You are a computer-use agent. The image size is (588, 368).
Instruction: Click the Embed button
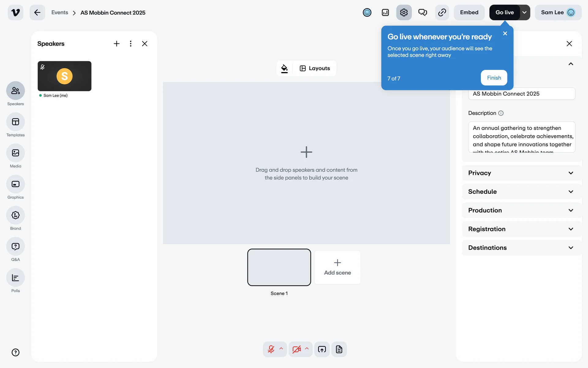(x=469, y=13)
